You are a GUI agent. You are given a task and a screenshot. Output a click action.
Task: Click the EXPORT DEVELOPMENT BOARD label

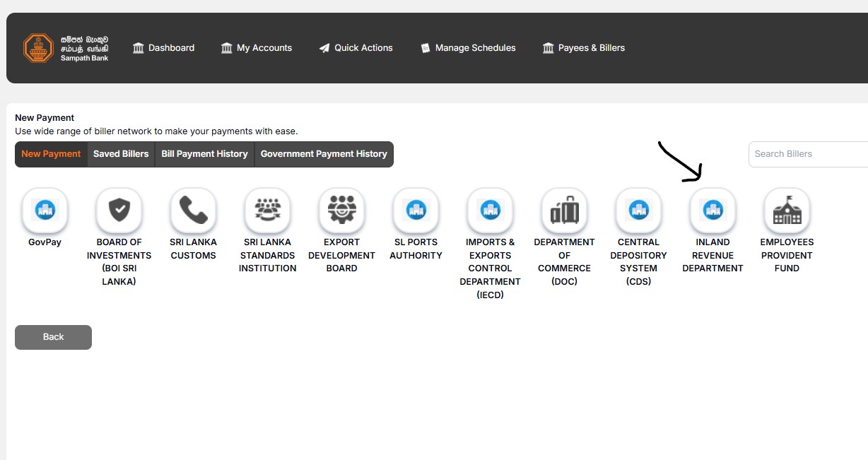342,255
